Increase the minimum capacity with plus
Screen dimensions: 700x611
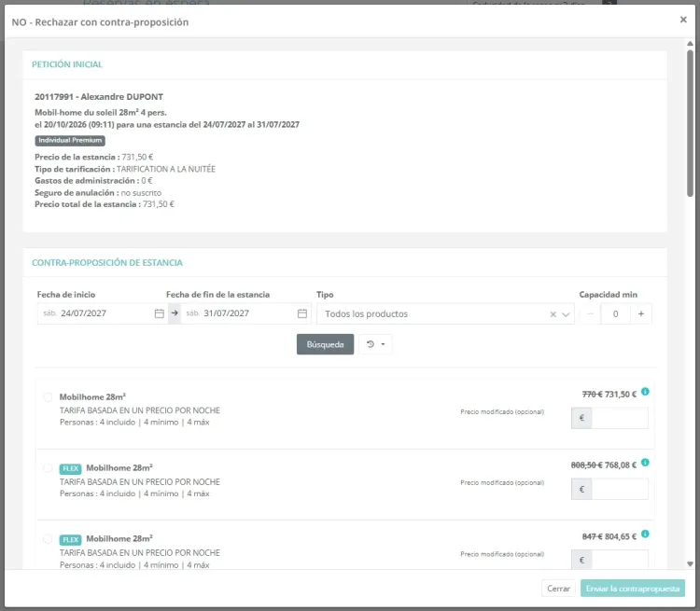(641, 313)
